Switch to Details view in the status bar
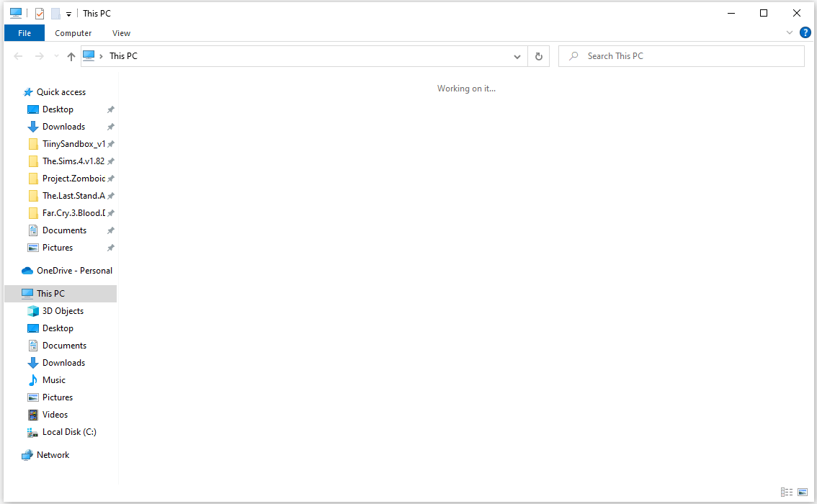The width and height of the screenshot is (817, 504). click(787, 492)
